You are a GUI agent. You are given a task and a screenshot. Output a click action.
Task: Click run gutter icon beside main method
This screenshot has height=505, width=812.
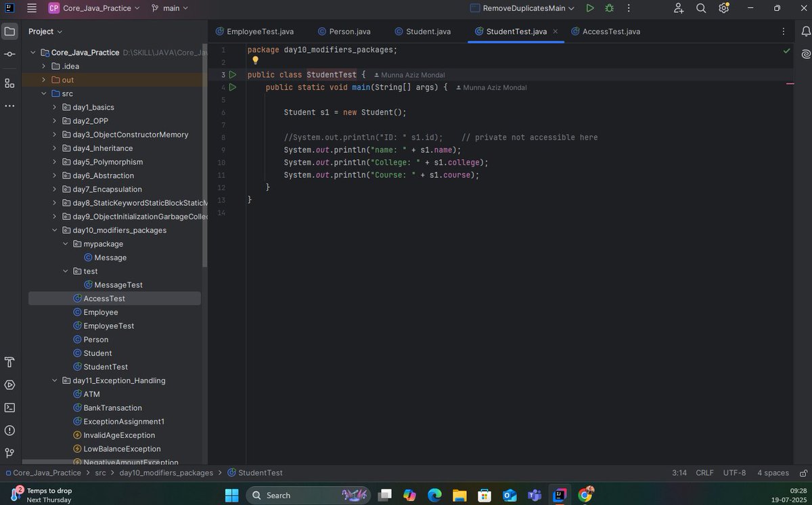[x=233, y=87]
